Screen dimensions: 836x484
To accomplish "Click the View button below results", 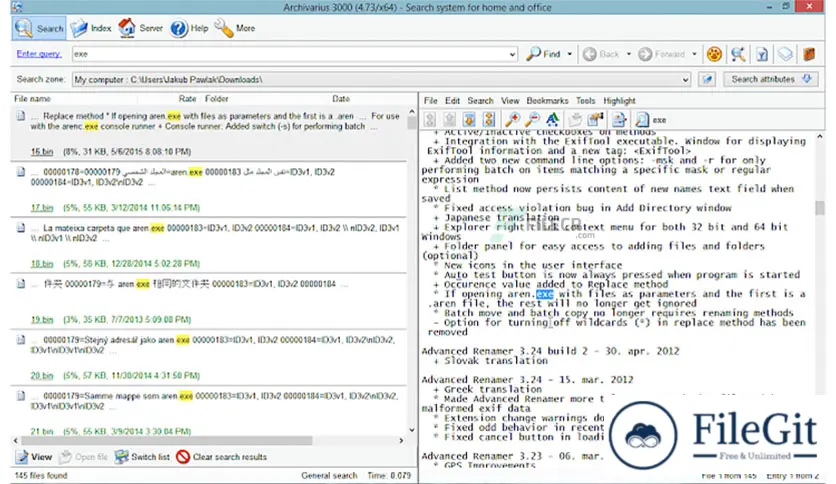I will (34, 457).
